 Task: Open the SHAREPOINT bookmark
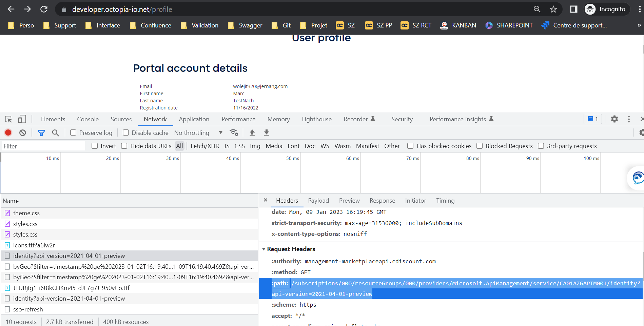[509, 25]
